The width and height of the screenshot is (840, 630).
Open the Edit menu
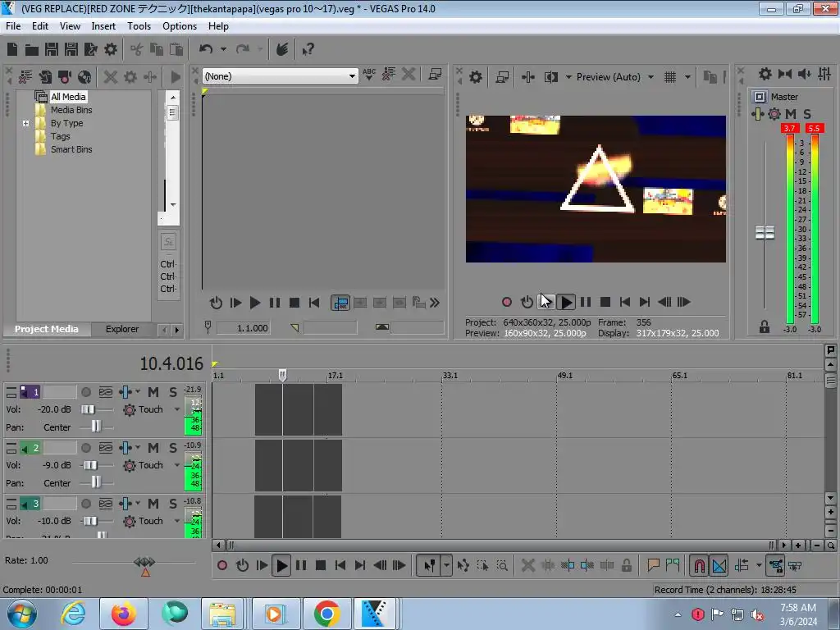39,26
